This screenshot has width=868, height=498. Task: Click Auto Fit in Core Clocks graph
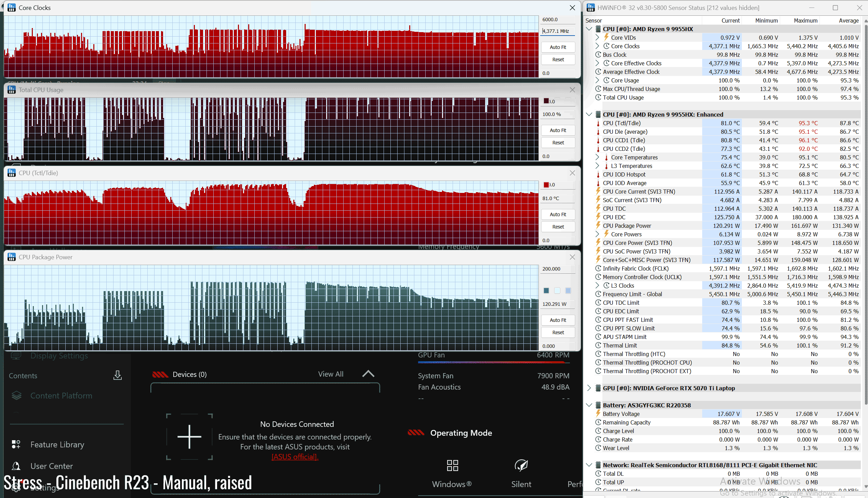click(558, 47)
